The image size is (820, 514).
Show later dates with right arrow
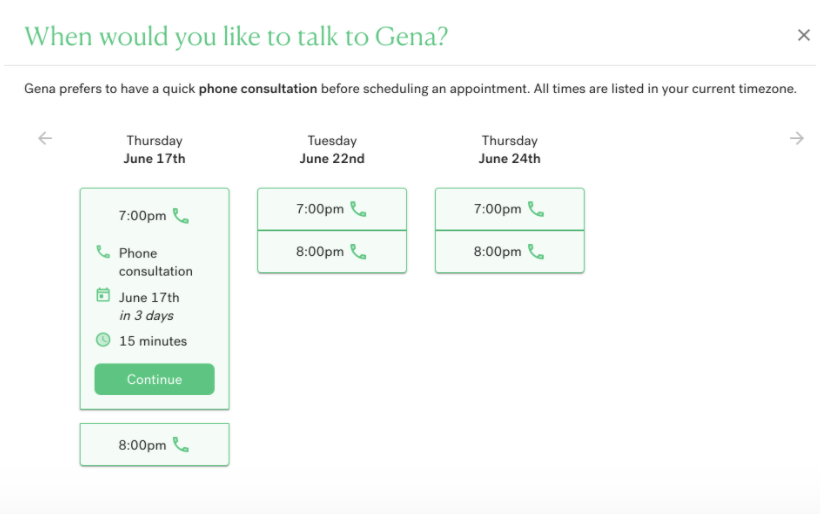pos(796,138)
